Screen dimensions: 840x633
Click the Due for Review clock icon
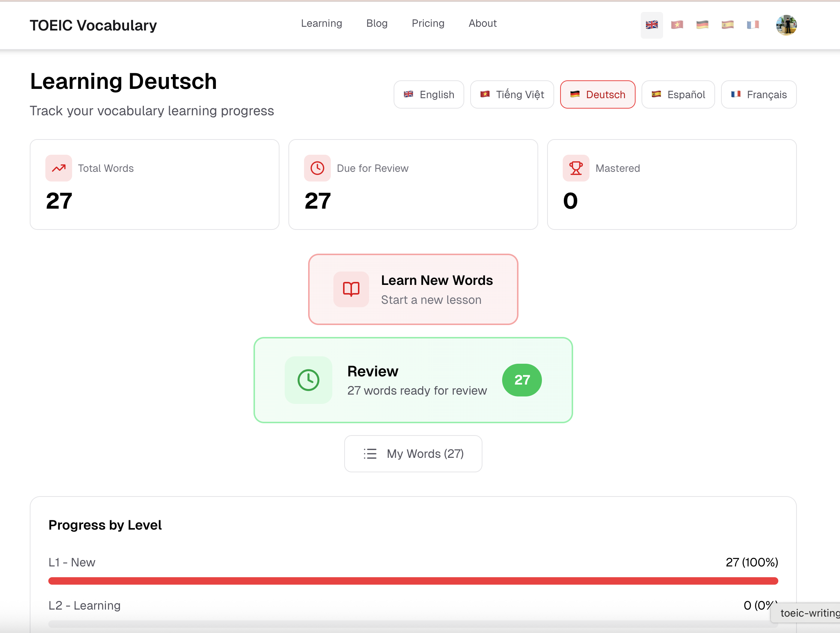317,168
